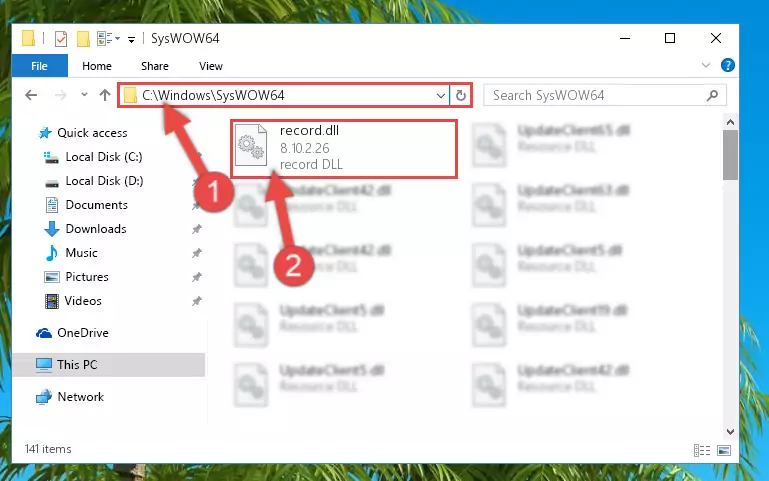Click the Search SysWOW64 field
The width and height of the screenshot is (769, 481).
coord(604,95)
